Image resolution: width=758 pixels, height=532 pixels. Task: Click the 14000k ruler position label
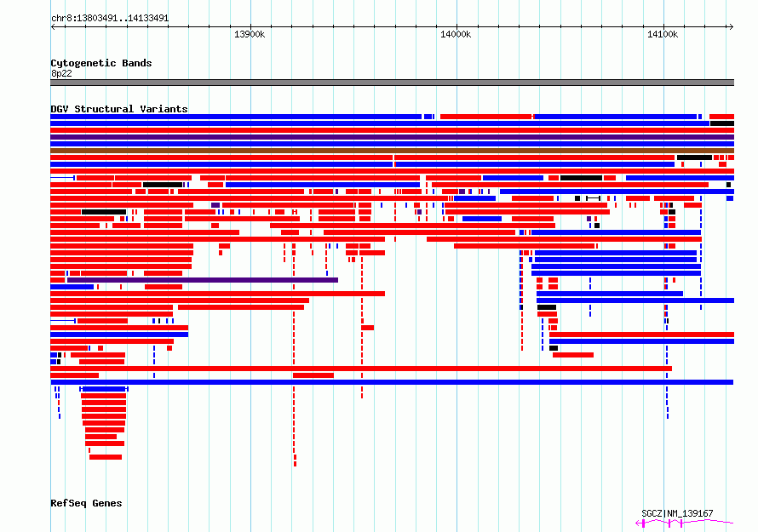pyautogui.click(x=456, y=34)
